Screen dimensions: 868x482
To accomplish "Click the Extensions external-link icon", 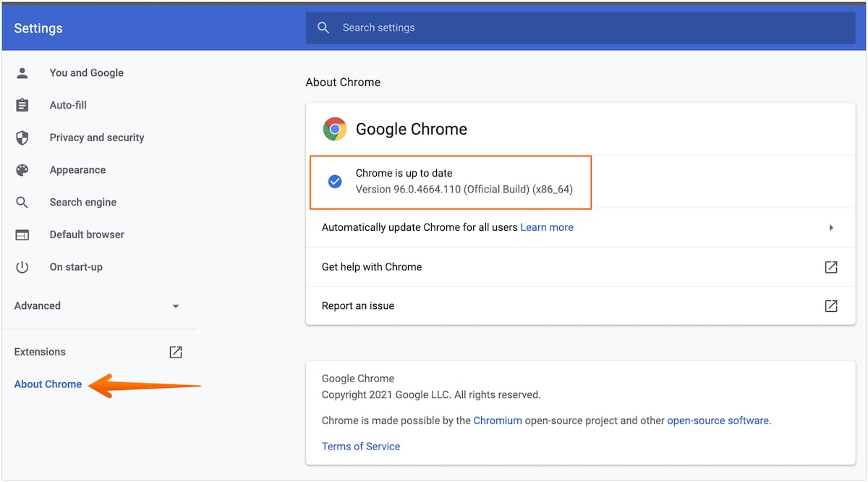I will point(175,352).
